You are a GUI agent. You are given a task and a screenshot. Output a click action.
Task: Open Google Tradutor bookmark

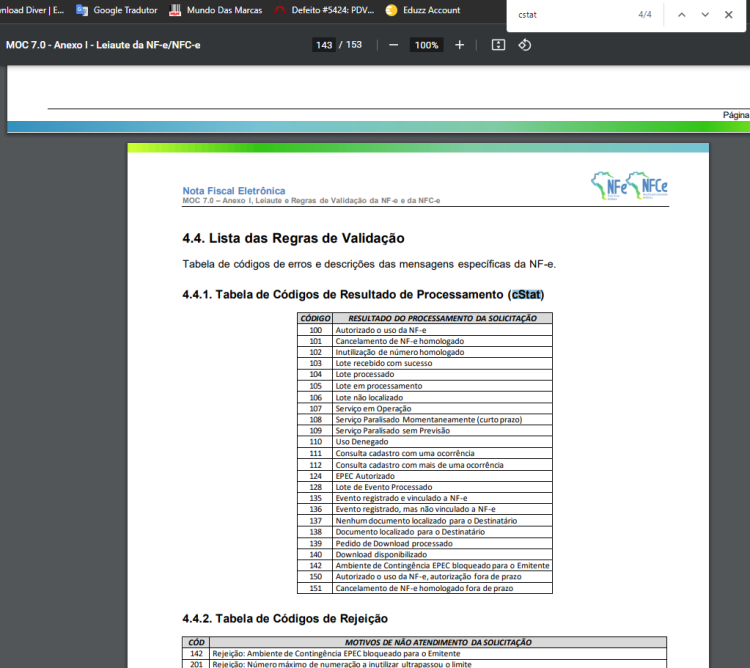pyautogui.click(x=117, y=10)
